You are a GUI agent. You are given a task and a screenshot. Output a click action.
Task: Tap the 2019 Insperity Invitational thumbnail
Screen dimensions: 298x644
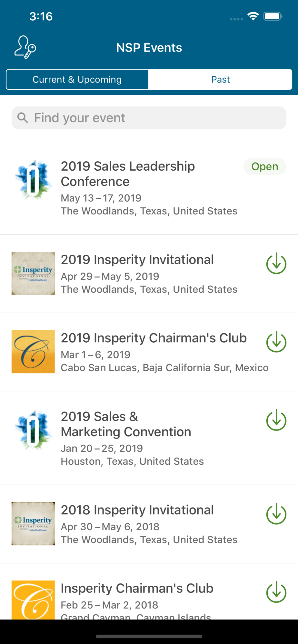33,273
